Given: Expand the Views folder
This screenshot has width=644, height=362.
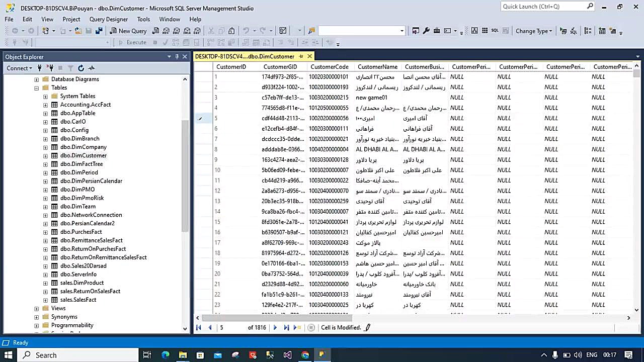Looking at the screenshot, I should [x=36, y=308].
